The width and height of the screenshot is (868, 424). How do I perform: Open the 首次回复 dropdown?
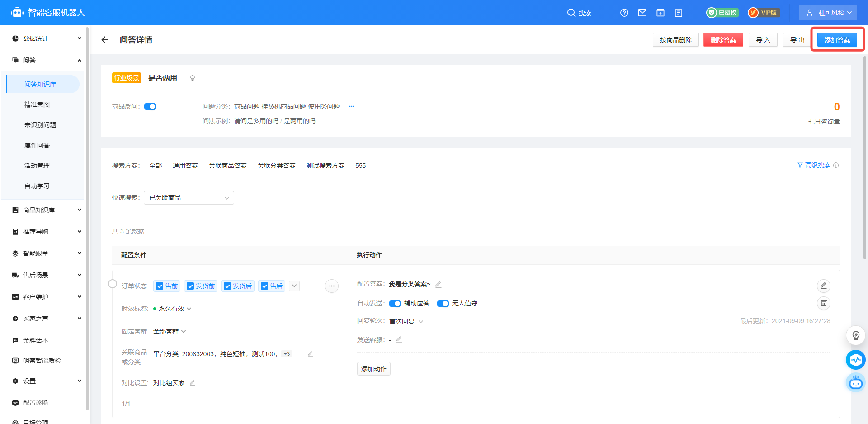click(x=406, y=321)
